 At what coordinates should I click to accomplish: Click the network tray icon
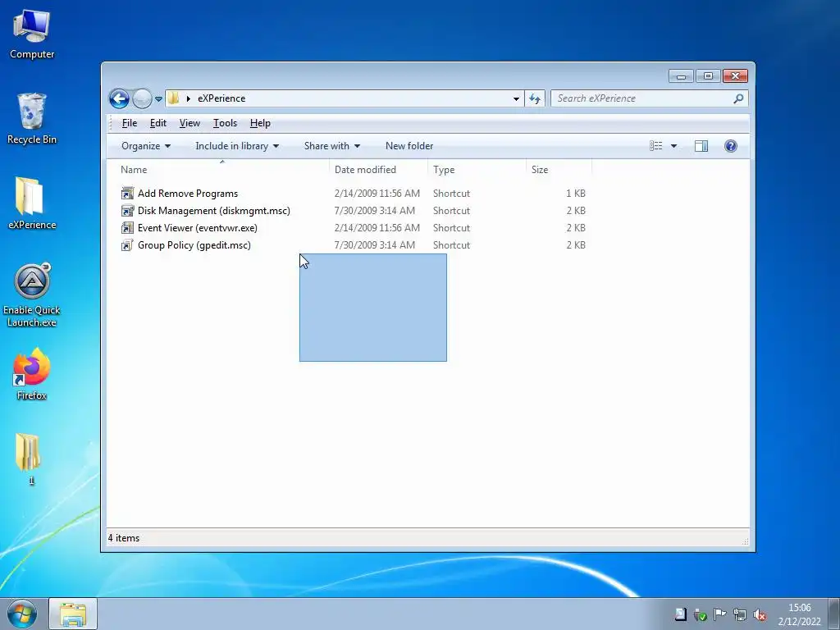coord(740,614)
